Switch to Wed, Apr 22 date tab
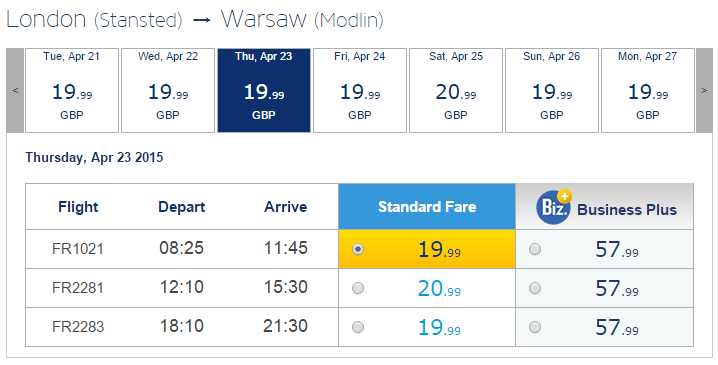 click(168, 91)
